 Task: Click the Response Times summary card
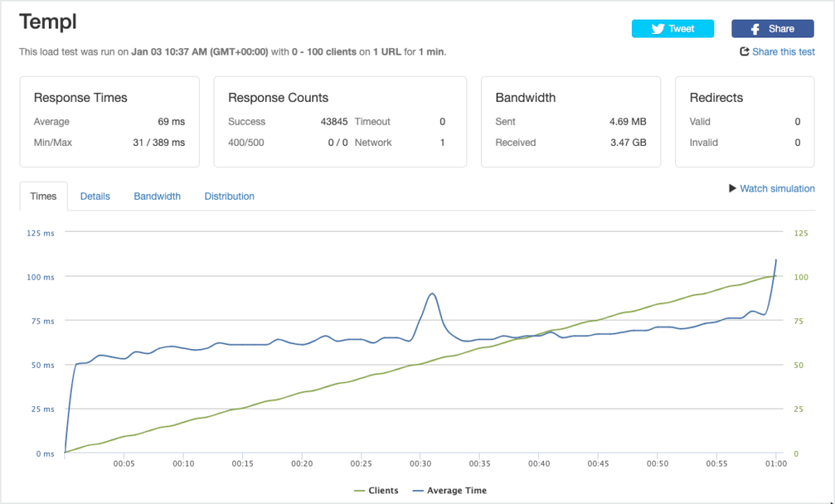pos(110,122)
